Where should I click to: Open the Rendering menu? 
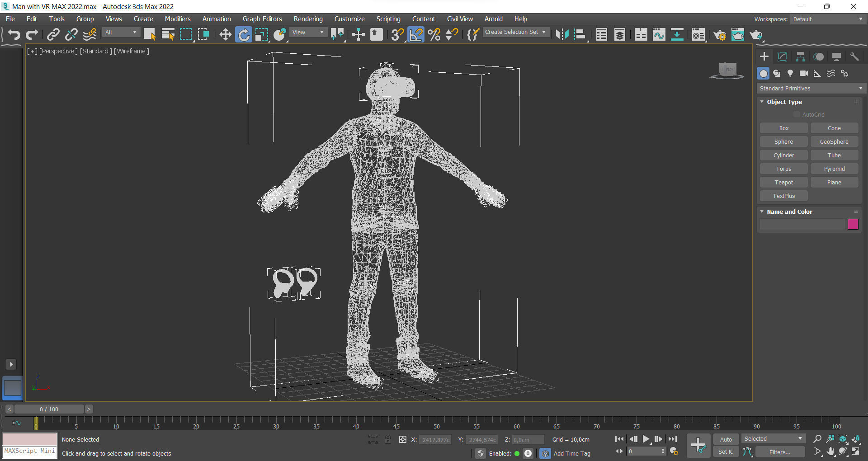[x=308, y=19]
